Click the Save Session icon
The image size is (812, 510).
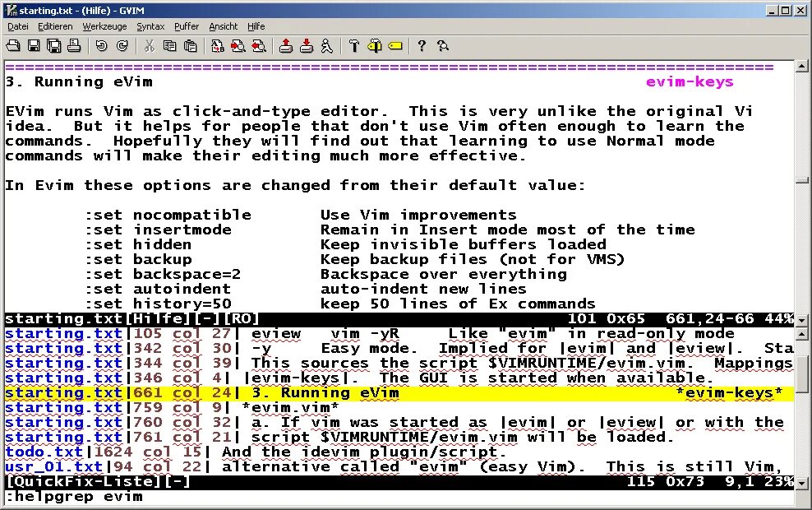point(307,46)
